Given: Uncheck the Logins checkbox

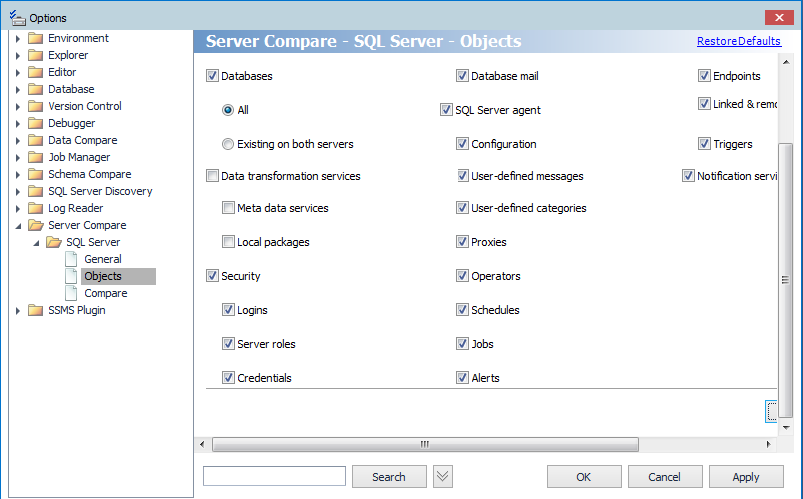Looking at the screenshot, I should (x=228, y=310).
